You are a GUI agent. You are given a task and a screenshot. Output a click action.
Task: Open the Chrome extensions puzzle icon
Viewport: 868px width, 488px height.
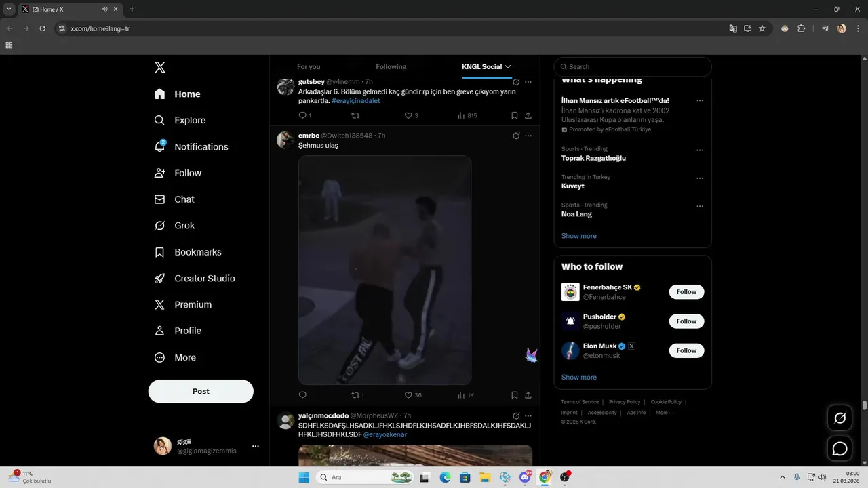[801, 28]
